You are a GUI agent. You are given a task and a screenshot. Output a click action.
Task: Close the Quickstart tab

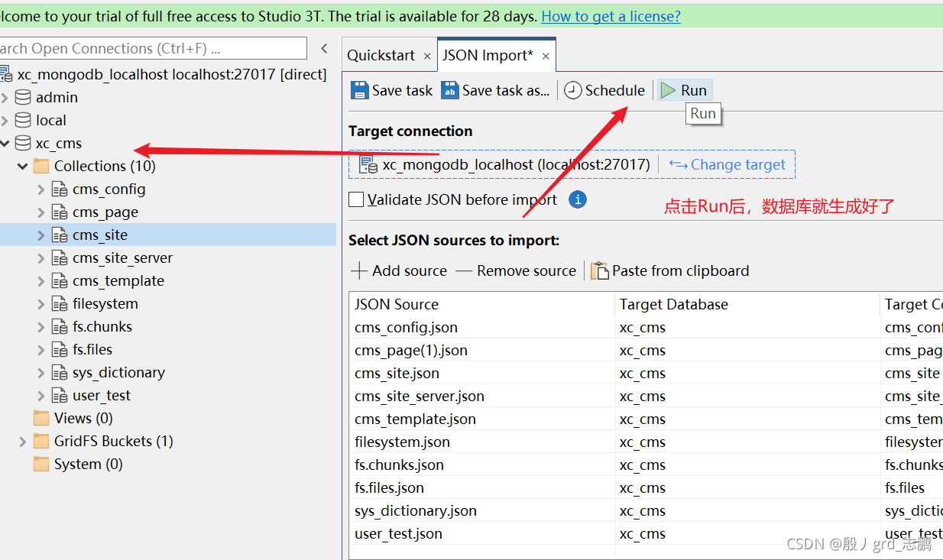pos(427,56)
